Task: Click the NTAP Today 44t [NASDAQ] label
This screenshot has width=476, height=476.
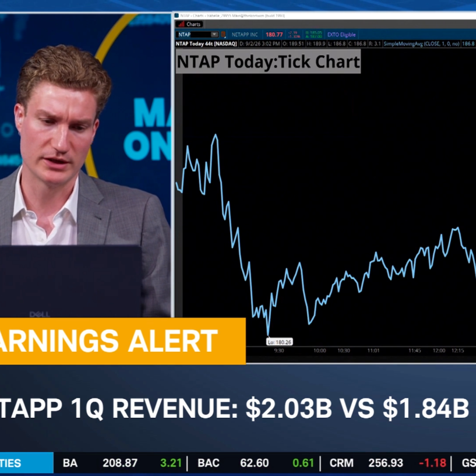Action: coord(206,44)
